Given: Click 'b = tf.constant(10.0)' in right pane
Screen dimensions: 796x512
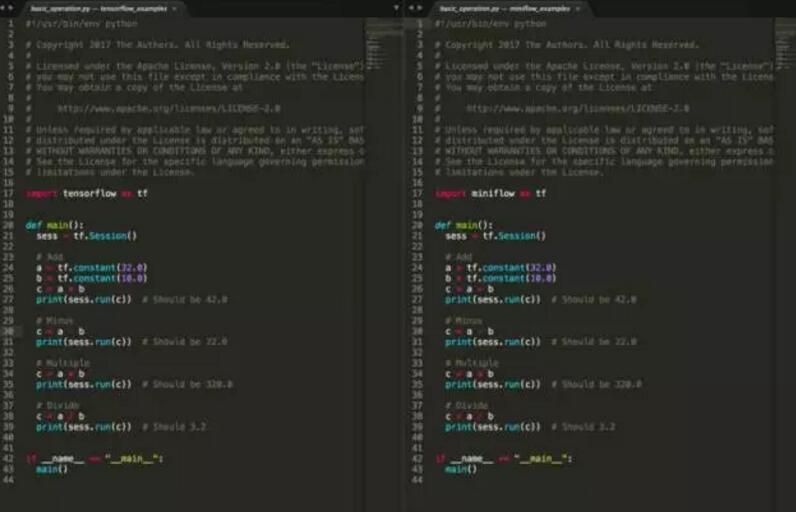Looking at the screenshot, I should pyautogui.click(x=501, y=278).
